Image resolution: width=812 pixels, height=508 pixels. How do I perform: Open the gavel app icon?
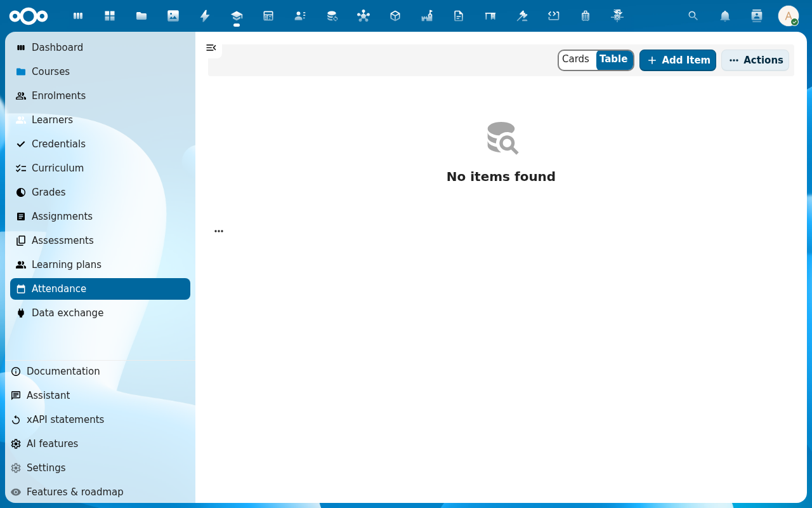coord(522,16)
